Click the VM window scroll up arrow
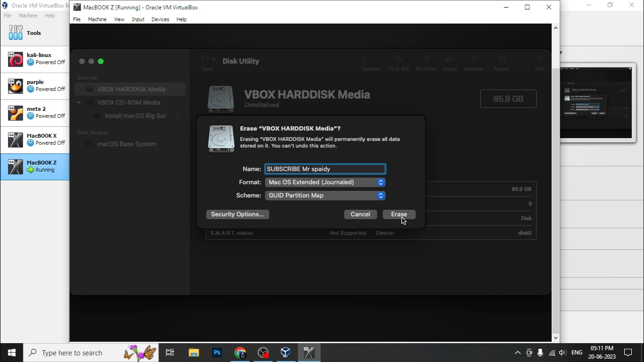This screenshot has width=644, height=362. coord(555,28)
